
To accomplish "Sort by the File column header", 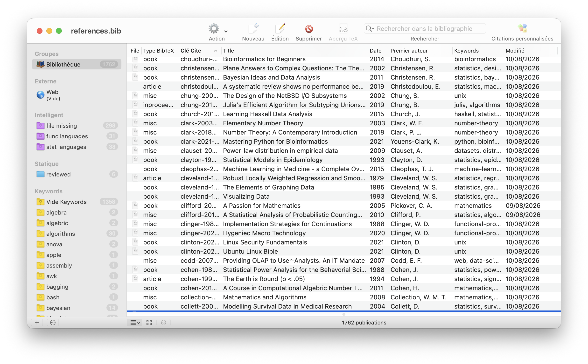I will [x=135, y=51].
